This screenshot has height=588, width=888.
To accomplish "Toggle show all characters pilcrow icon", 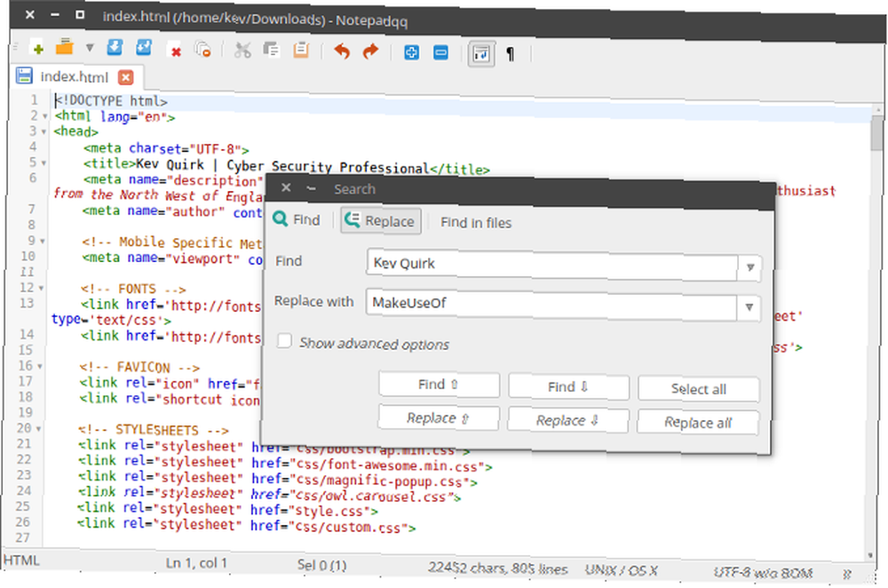I will click(511, 54).
